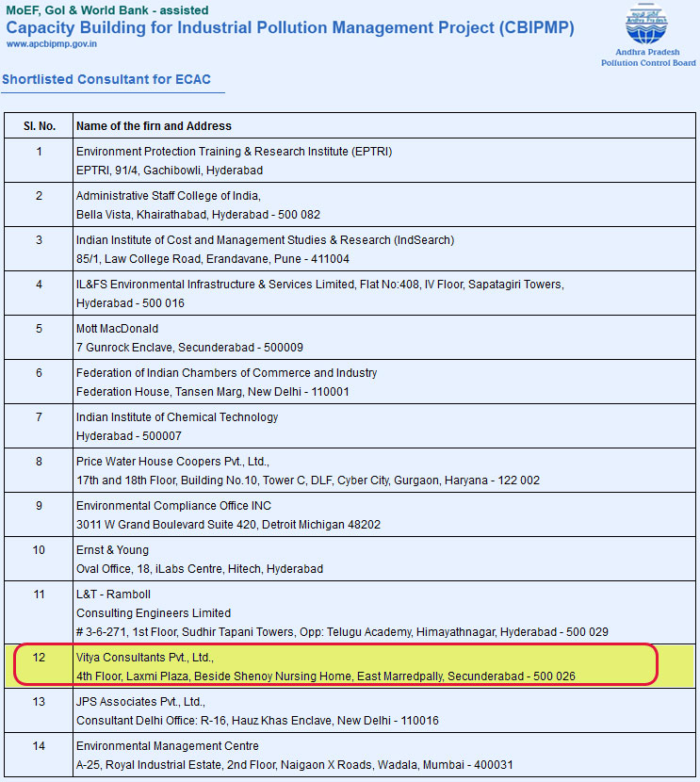The height and width of the screenshot is (782, 700).
Task: Click the 'Name of the firn and Address' header
Action: [x=154, y=126]
